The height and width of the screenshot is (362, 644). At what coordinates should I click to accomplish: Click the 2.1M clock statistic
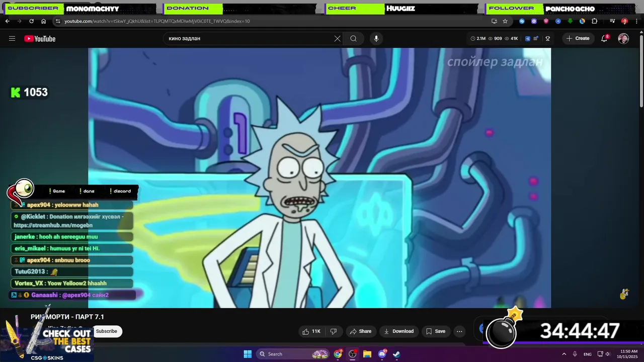coord(478,39)
